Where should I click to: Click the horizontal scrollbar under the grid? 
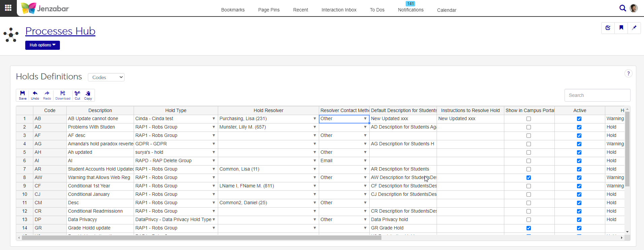(x=201, y=238)
